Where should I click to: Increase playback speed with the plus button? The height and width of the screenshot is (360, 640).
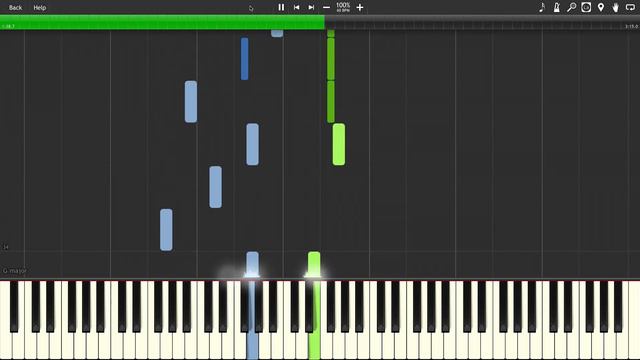click(360, 7)
